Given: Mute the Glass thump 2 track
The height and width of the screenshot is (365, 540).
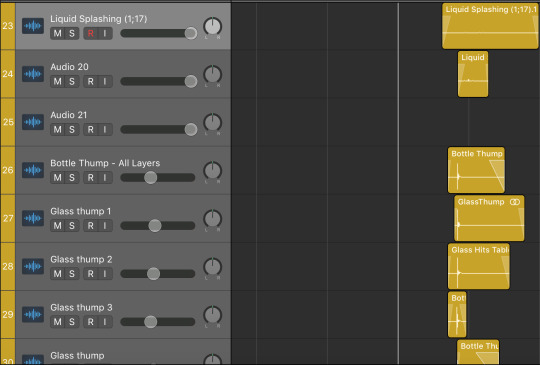Looking at the screenshot, I should (x=58, y=274).
